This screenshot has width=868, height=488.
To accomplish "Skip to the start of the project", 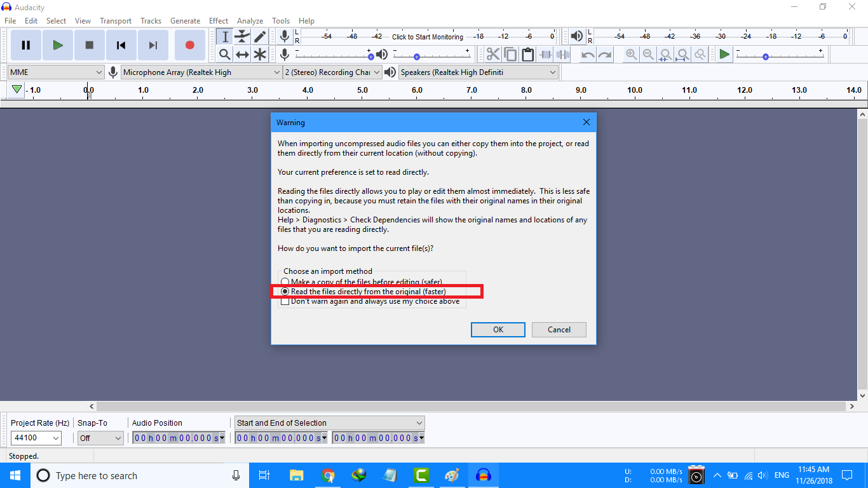I will click(x=121, y=45).
